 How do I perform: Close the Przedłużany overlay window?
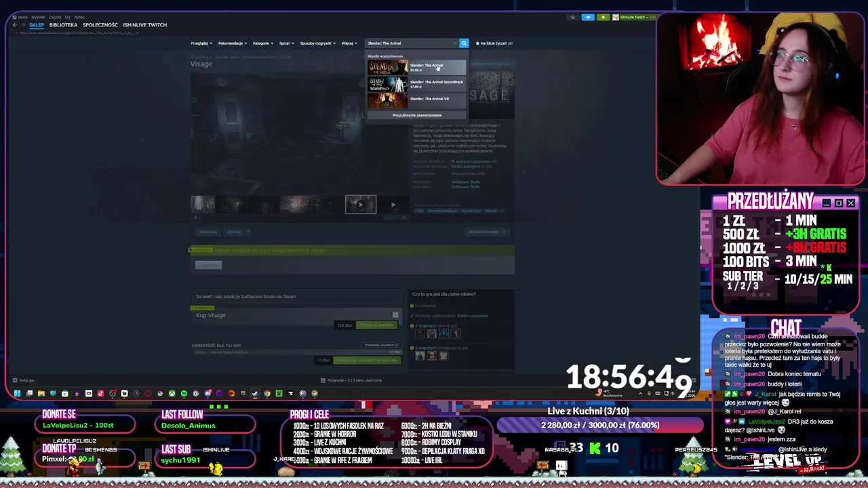tap(850, 203)
